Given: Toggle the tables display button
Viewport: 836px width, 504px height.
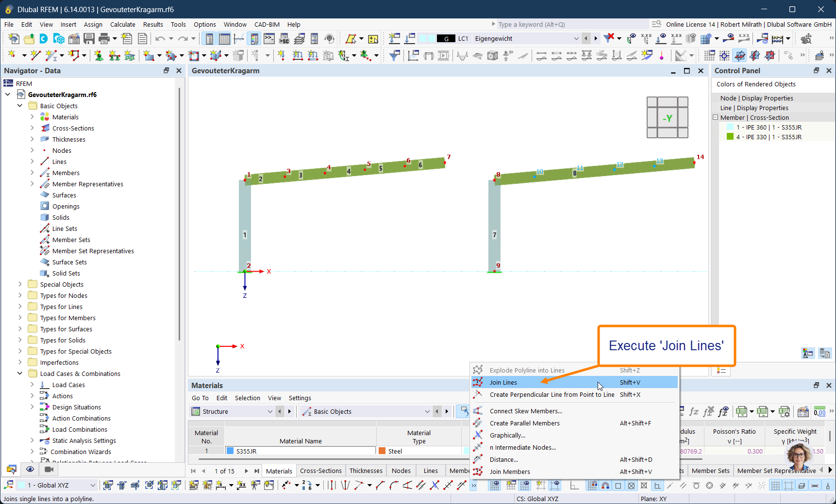Looking at the screenshot, I should point(224,39).
